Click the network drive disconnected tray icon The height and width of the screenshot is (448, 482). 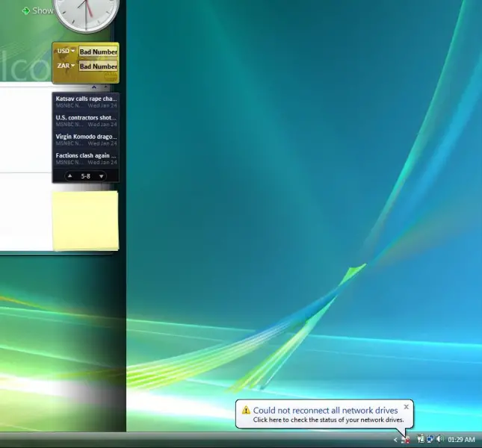pos(406,440)
